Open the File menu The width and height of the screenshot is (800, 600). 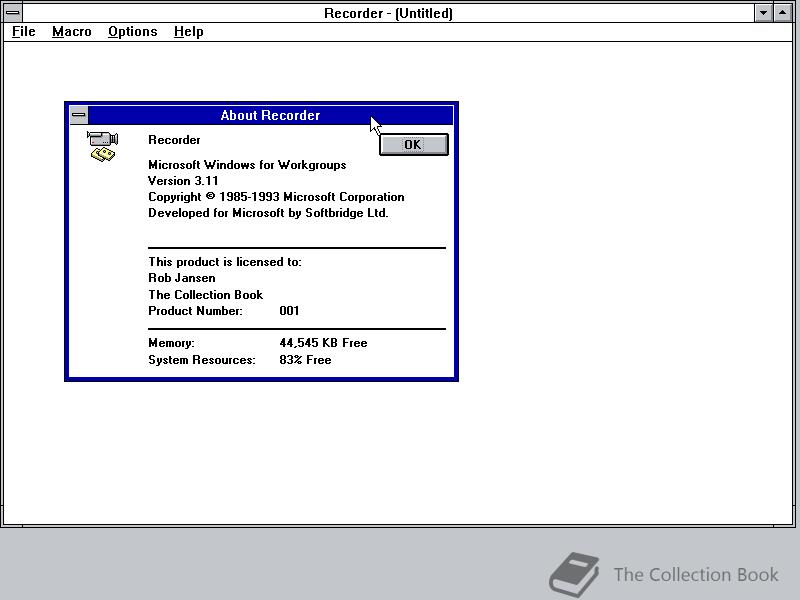coord(23,32)
